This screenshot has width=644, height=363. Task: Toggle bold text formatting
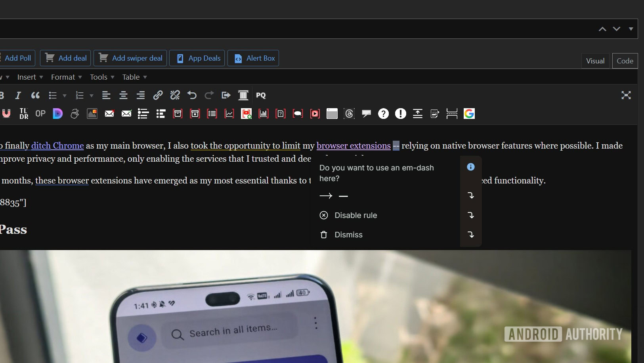[2, 95]
